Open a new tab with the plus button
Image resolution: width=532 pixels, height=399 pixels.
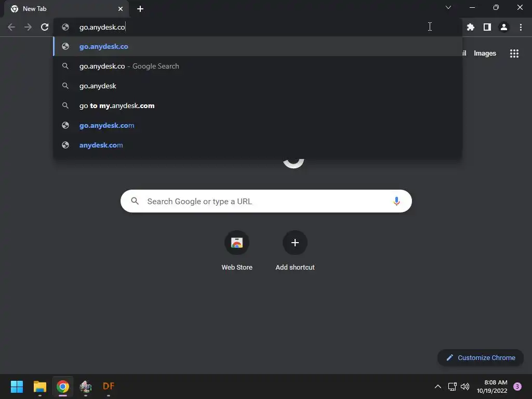coord(140,9)
